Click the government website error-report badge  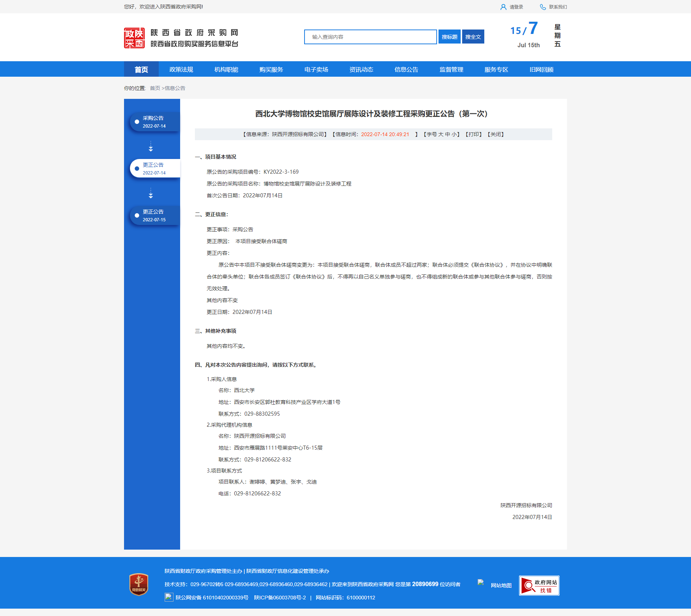pos(539,585)
